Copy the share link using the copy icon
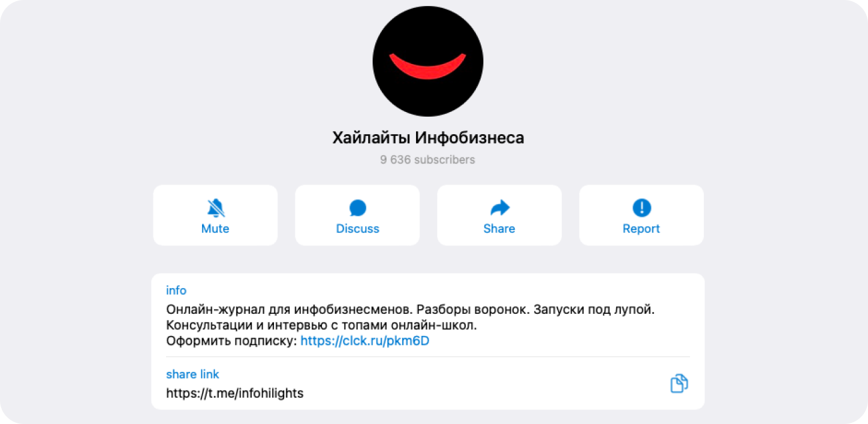Image resolution: width=868 pixels, height=424 pixels. pyautogui.click(x=679, y=383)
